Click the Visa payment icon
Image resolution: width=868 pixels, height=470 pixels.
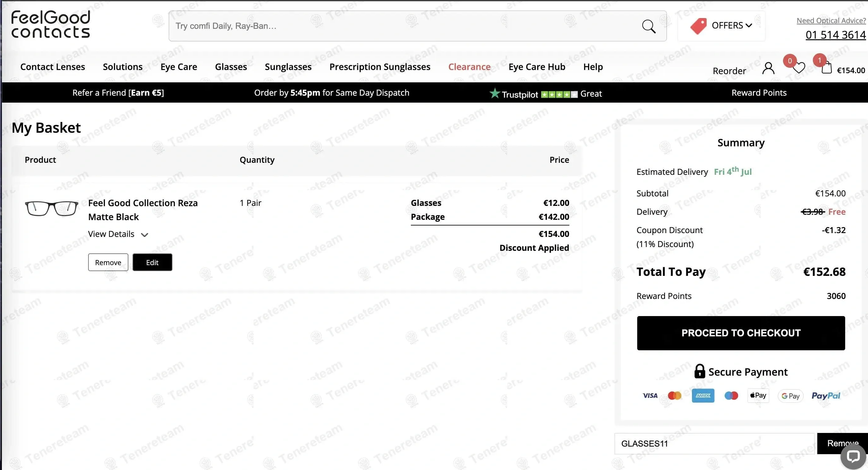[x=650, y=396]
